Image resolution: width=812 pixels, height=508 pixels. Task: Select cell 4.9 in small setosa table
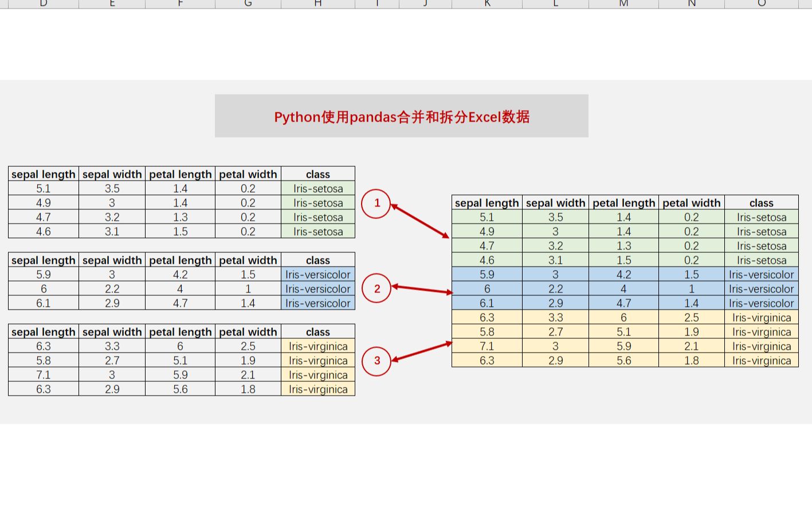pyautogui.click(x=44, y=202)
